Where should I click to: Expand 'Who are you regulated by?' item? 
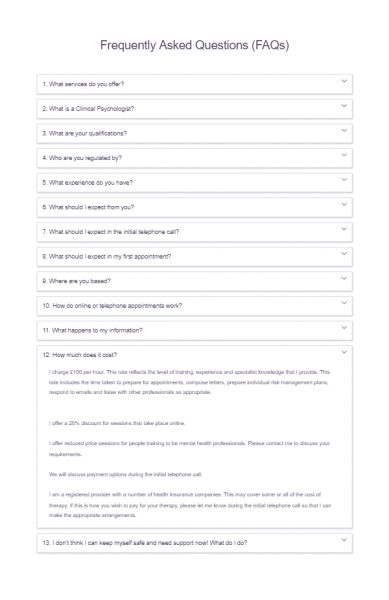(x=195, y=158)
